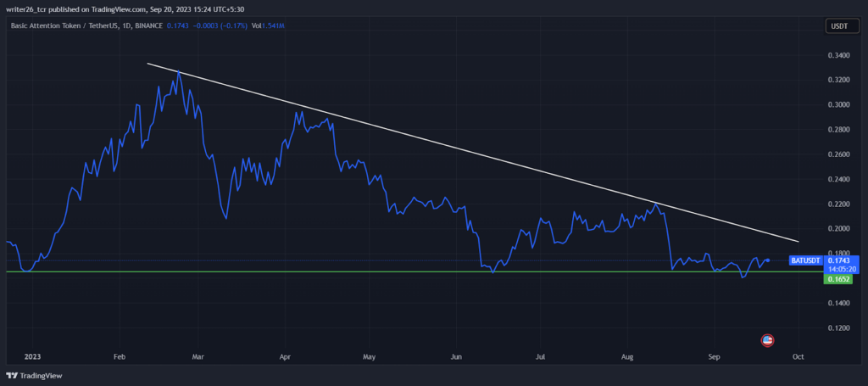This screenshot has height=386, width=868.
Task: Click the Jun date axis label
Action: (456, 357)
